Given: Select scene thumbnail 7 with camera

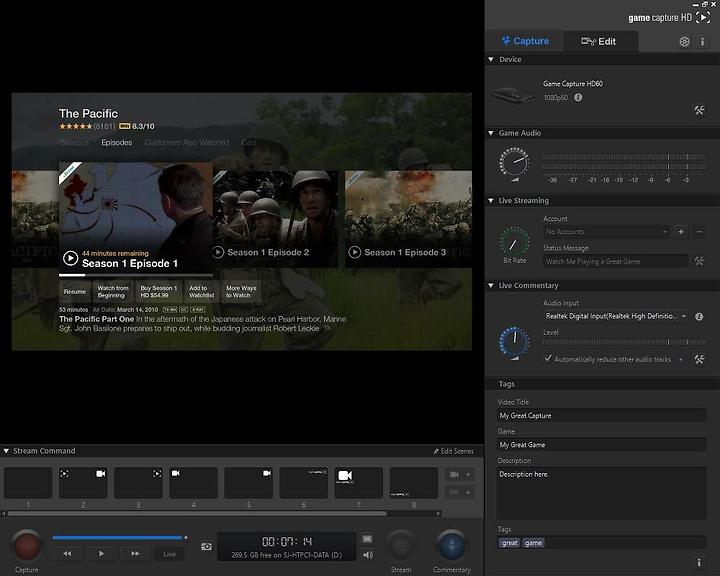Looking at the screenshot, I should pos(359,483).
